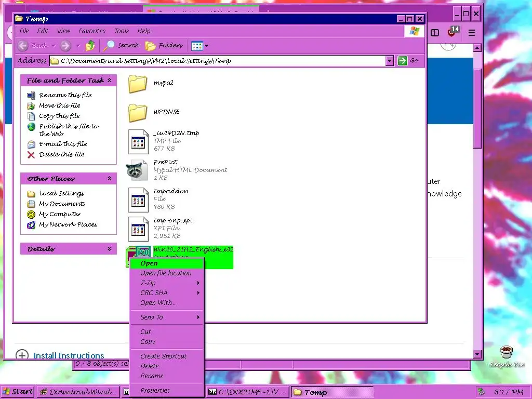The height and width of the screenshot is (399, 532).
Task: Select the _iu14D2N.tmp file icon
Action: 138,141
